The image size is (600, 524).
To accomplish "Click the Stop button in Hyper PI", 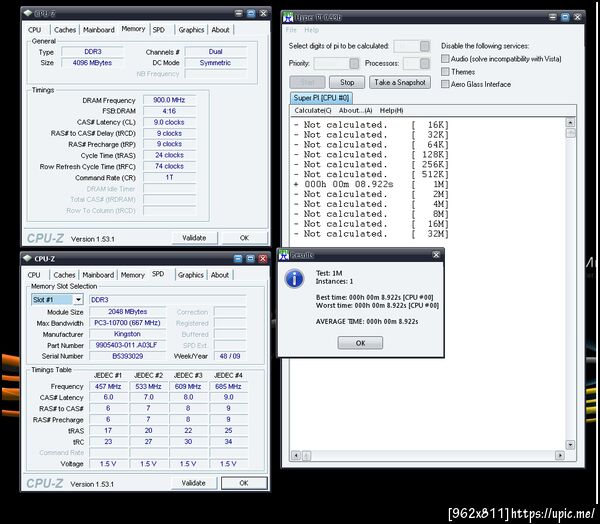I will 347,82.
